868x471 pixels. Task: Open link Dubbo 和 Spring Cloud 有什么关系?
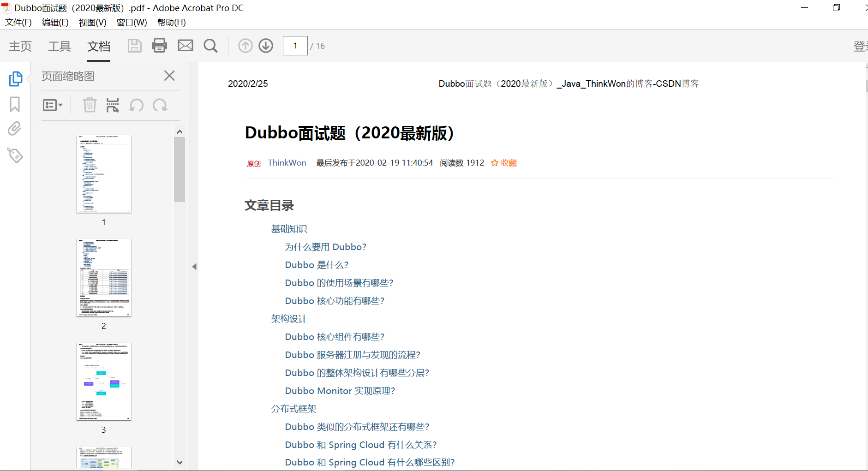tap(360, 445)
